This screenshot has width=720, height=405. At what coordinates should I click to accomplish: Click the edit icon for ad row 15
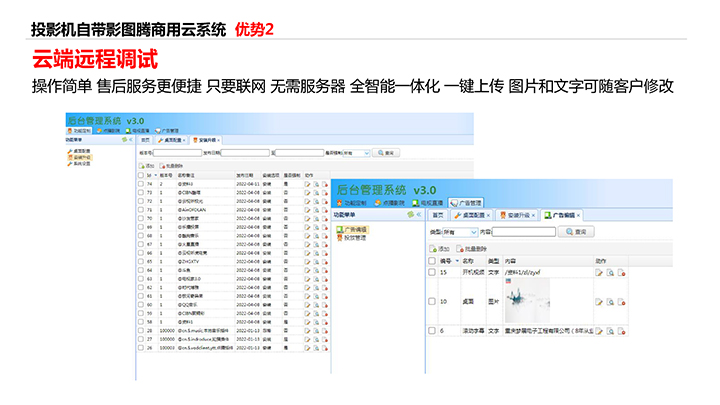tap(600, 272)
